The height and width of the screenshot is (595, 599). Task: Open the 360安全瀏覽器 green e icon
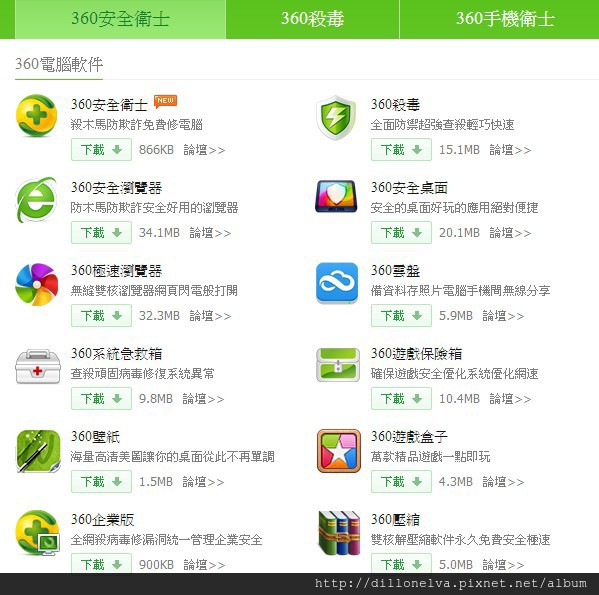(x=36, y=200)
